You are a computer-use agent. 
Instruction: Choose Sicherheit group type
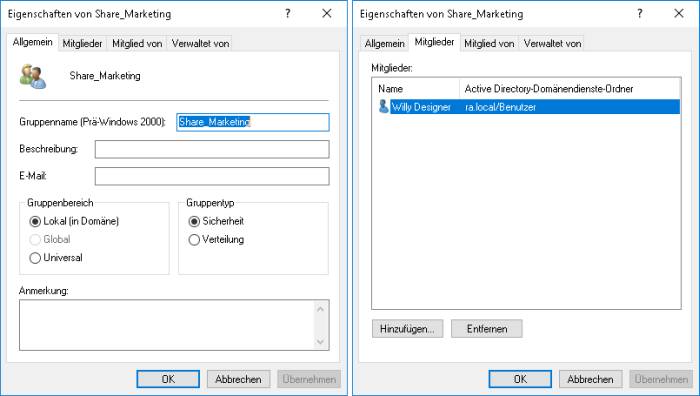coord(217,221)
